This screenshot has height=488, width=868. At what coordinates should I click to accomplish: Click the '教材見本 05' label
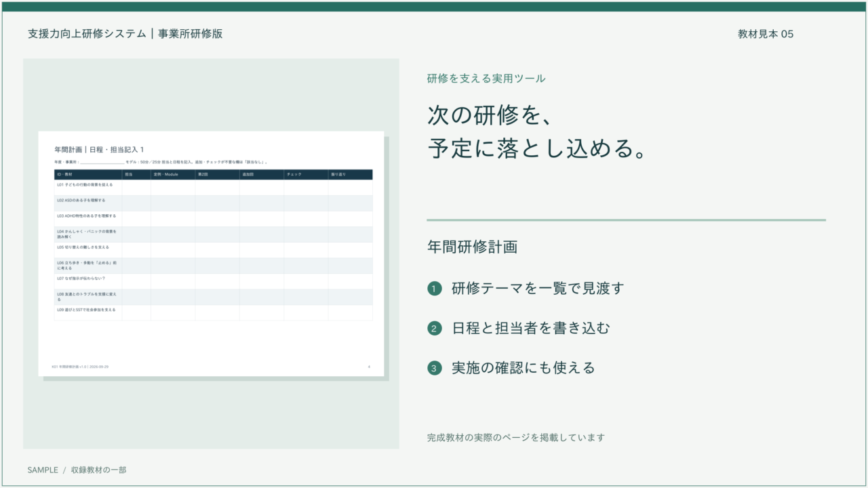(766, 34)
